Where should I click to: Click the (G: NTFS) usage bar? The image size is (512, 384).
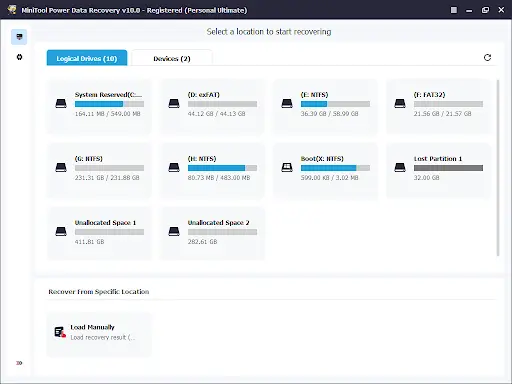coord(109,168)
